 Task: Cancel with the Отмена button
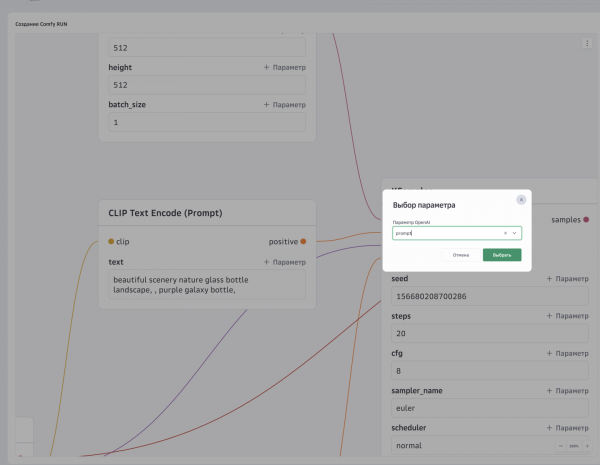tap(461, 255)
